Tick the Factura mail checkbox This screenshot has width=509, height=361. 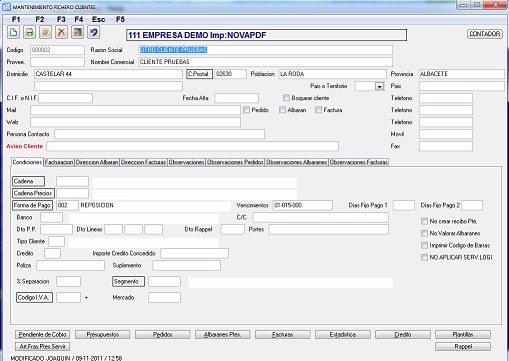[318, 110]
